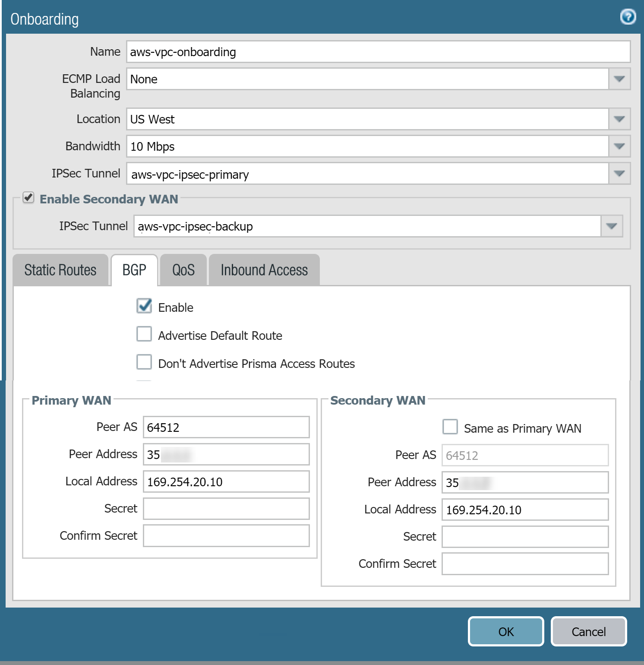Expand the secondary WAN IPSec Tunnel dropdown
The height and width of the screenshot is (665, 644).
[x=612, y=226]
